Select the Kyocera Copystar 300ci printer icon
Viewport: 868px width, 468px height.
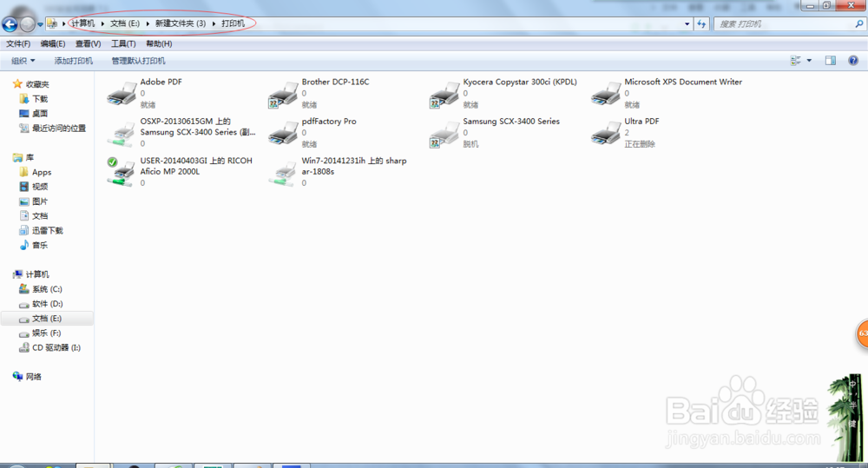444,95
